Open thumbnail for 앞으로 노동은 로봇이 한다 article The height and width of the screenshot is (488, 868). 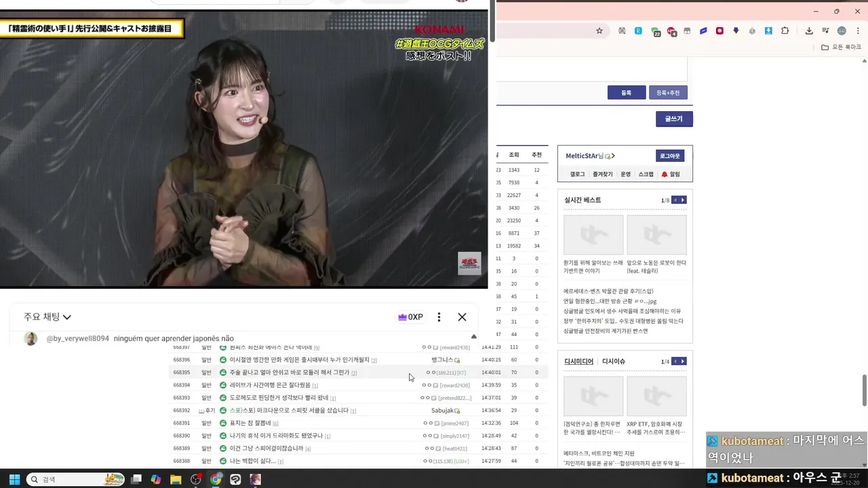[x=656, y=235]
